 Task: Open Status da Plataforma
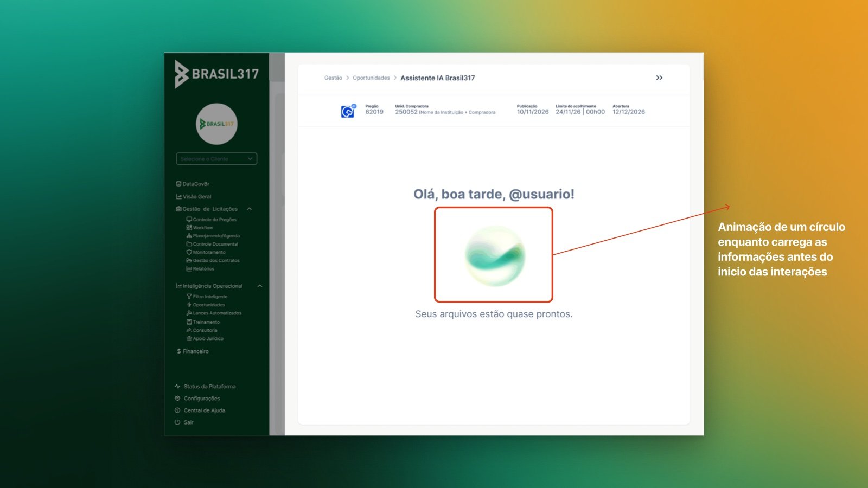click(205, 387)
